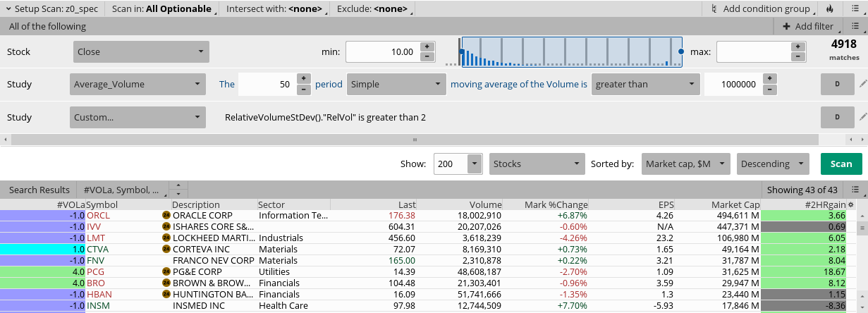Click the max slider handle on price histogram
This screenshot has width=868, height=313.
coord(680,51)
